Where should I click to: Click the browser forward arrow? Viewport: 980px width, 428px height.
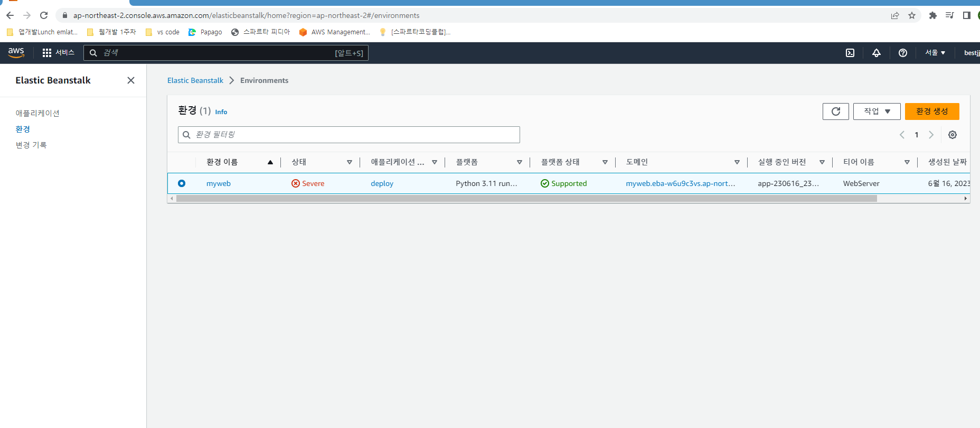pyautogui.click(x=27, y=15)
